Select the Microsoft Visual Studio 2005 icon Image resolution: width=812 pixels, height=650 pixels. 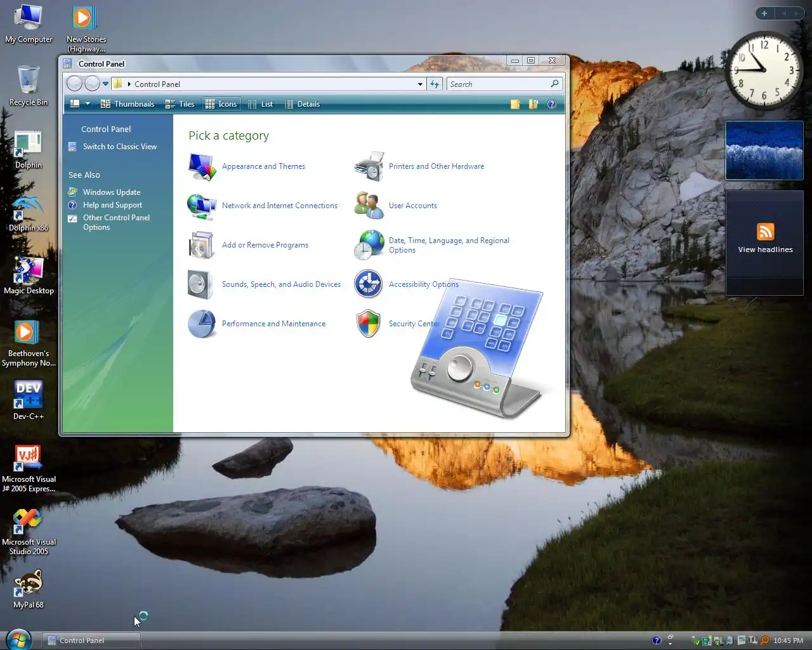[29, 531]
